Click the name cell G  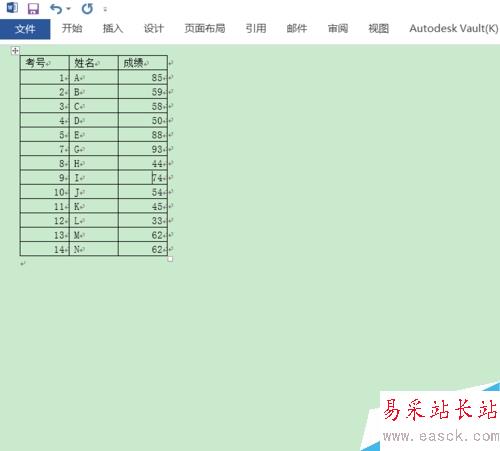(94, 149)
